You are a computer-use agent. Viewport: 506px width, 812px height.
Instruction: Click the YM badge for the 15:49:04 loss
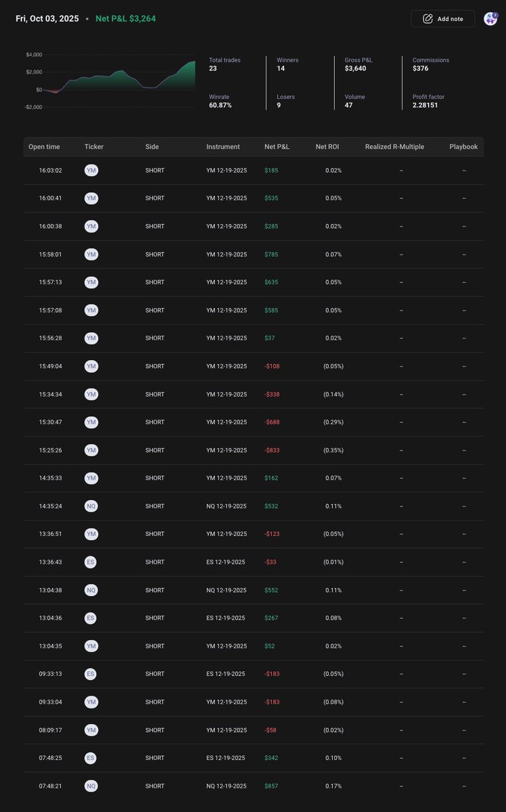[91, 366]
